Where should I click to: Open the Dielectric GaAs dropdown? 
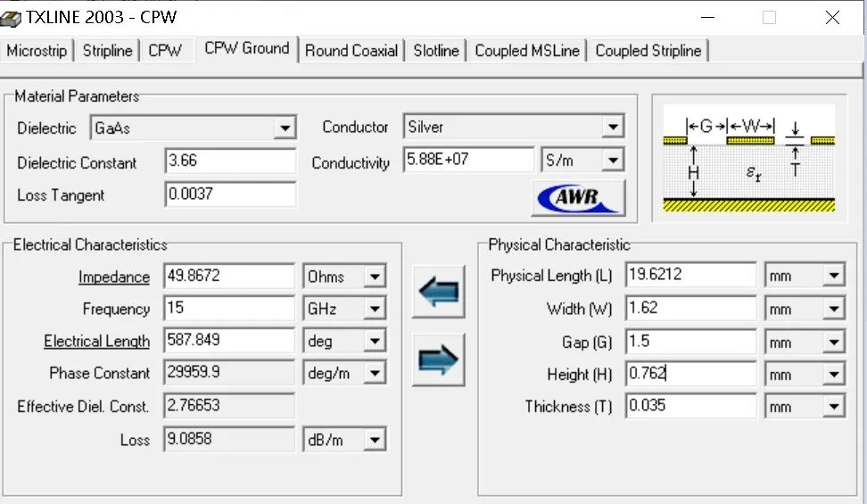click(x=193, y=128)
